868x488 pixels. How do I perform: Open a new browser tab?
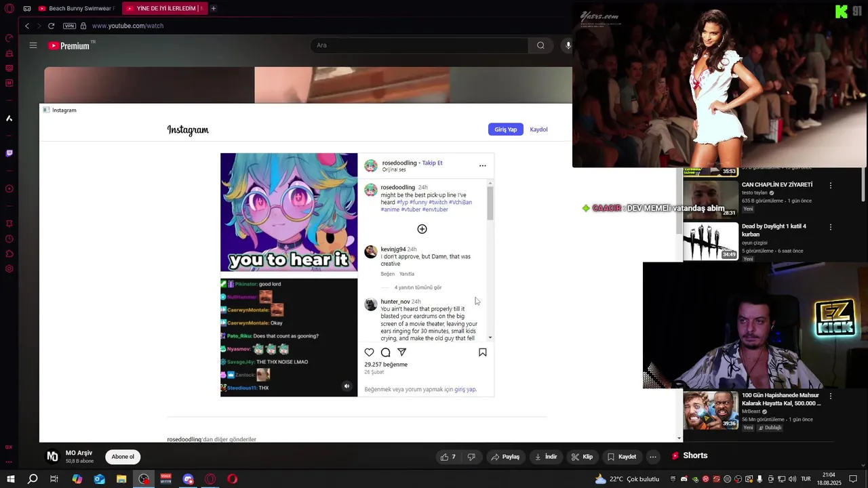coord(213,9)
